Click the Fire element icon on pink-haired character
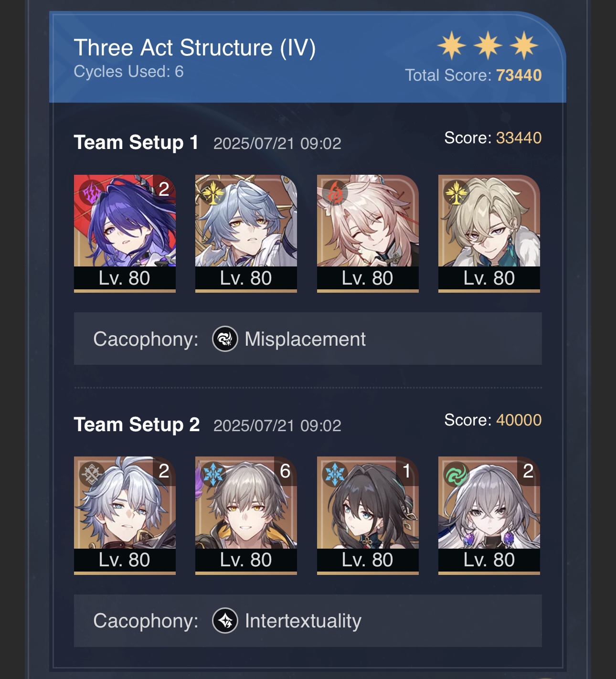Viewport: 616px width, 679px height. click(335, 192)
